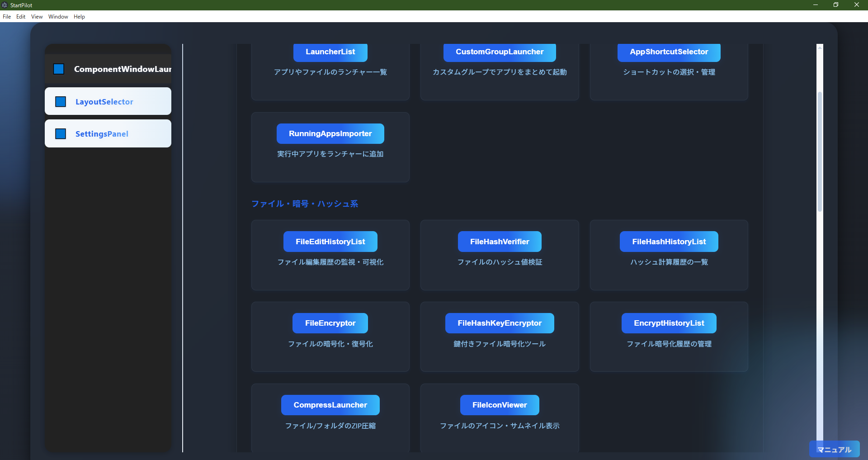Click the StartPilot icon in the title bar

[5, 5]
